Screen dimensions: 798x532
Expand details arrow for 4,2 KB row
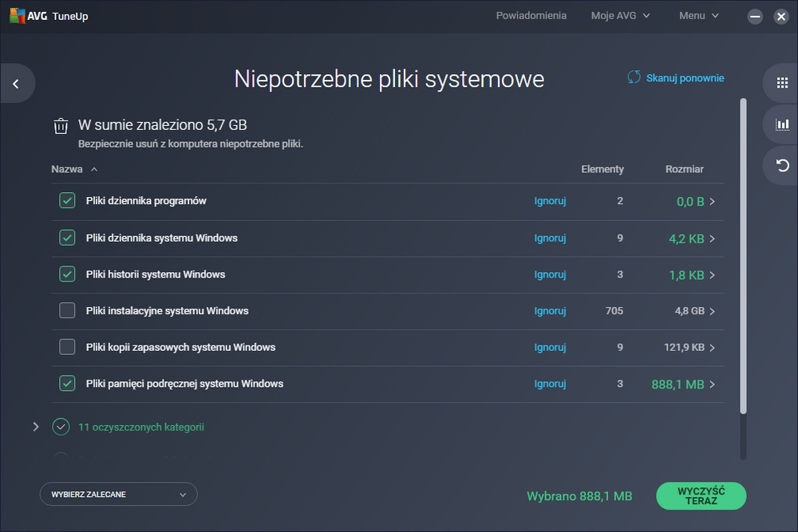click(713, 238)
